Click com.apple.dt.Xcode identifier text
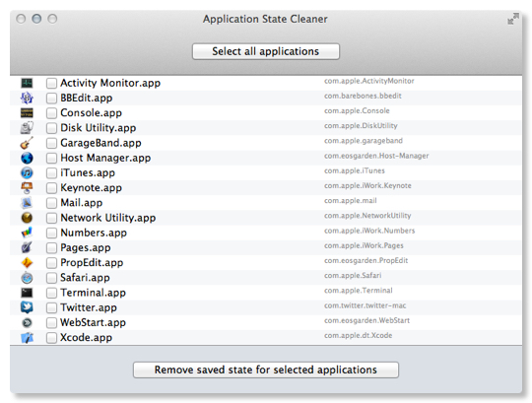 [358, 335]
